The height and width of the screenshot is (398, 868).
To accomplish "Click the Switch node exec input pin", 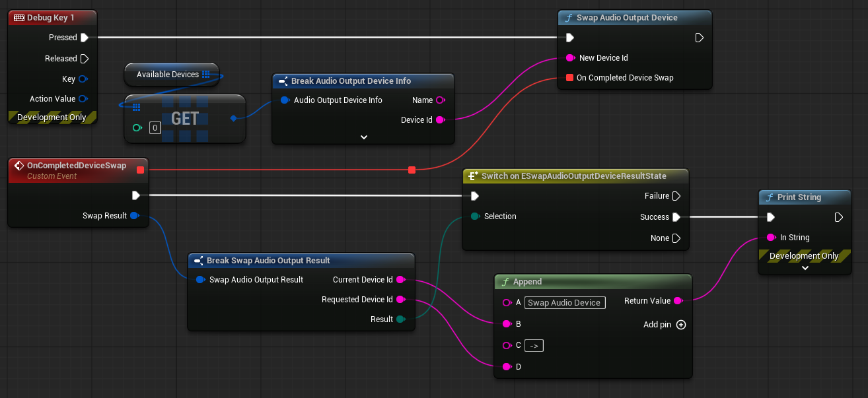I will tap(475, 196).
